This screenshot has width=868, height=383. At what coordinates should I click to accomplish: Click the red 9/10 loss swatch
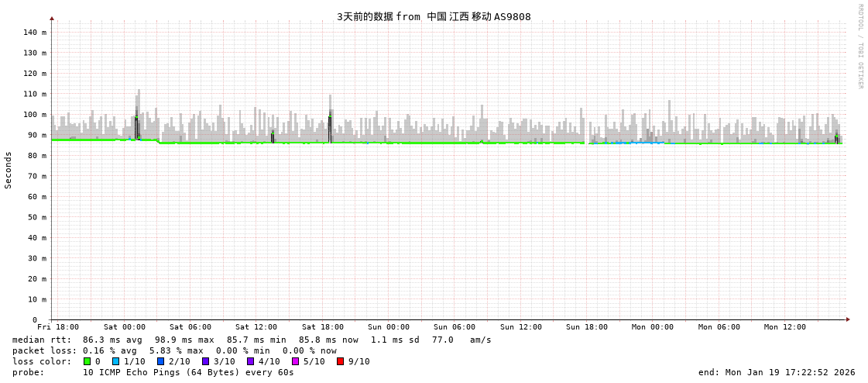pos(340,361)
